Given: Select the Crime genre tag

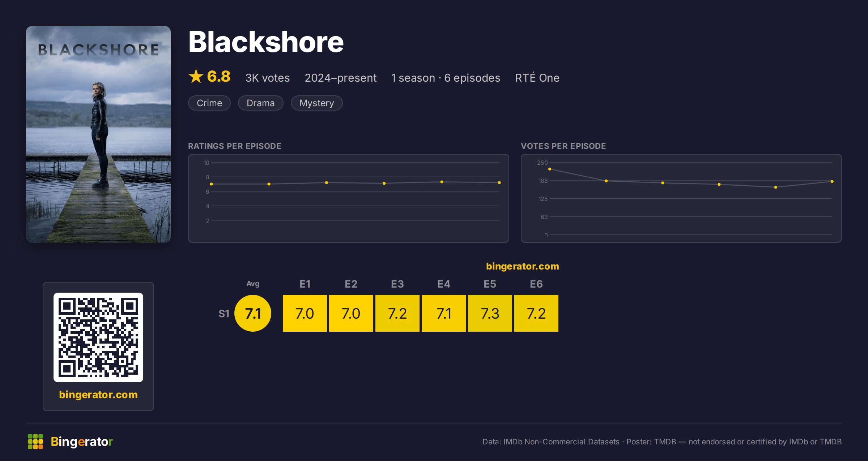Looking at the screenshot, I should pyautogui.click(x=209, y=103).
